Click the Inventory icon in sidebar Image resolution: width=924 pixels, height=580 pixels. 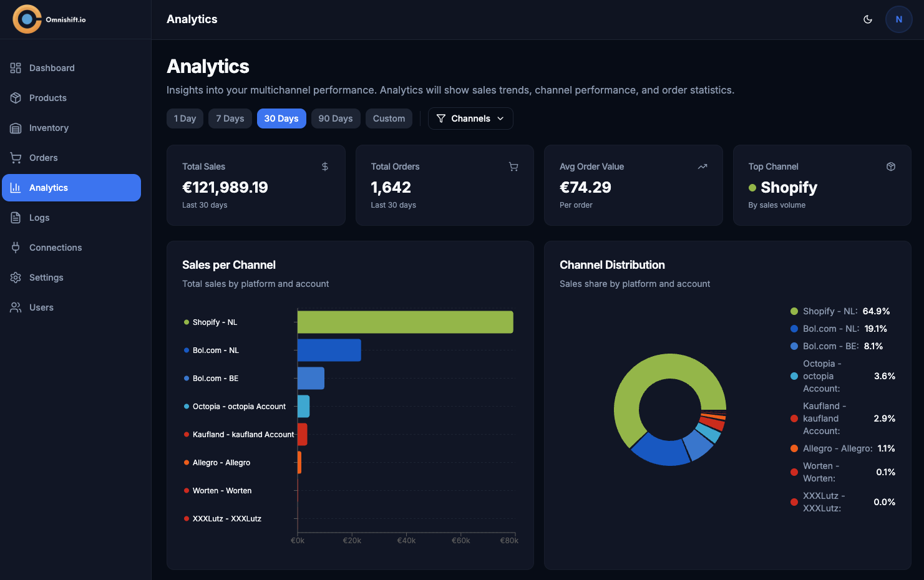coord(16,128)
